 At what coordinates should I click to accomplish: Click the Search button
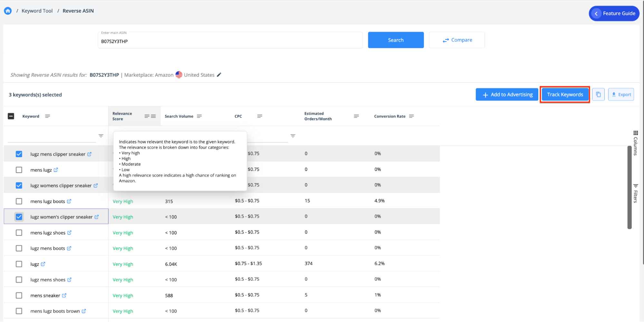tap(396, 40)
